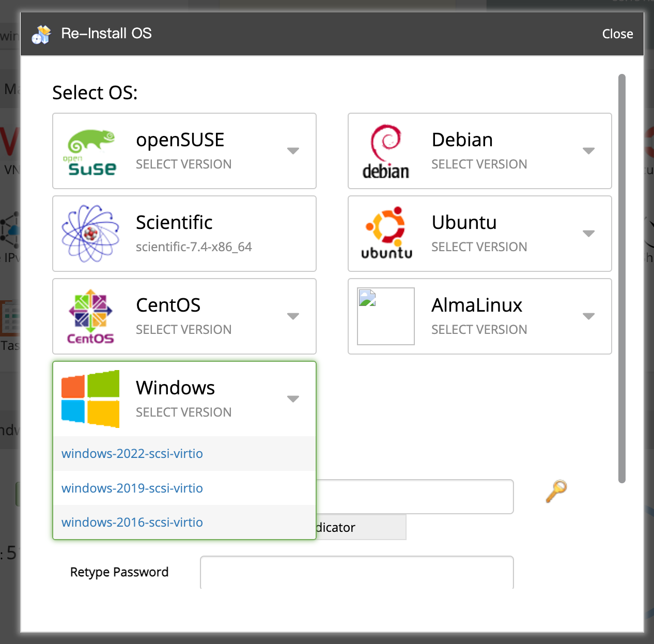Click SELECT VERSION under Debian
This screenshot has width=654, height=644.
point(479,164)
